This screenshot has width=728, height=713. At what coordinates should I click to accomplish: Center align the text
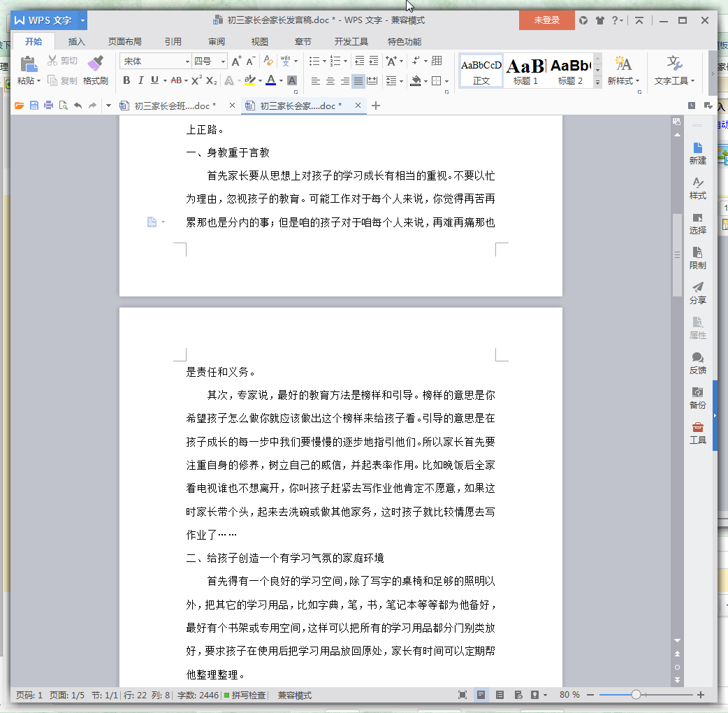(x=330, y=81)
